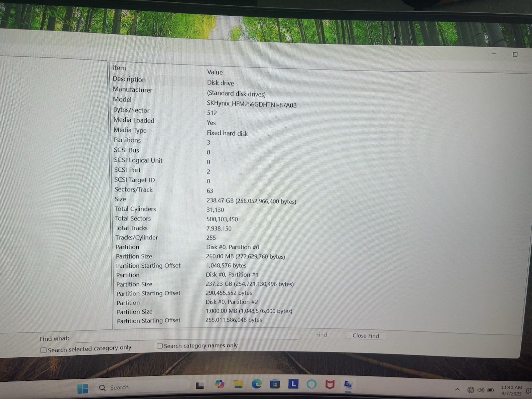Launch Microsoft Edge from the taskbar
The image size is (532, 399).
point(256,384)
